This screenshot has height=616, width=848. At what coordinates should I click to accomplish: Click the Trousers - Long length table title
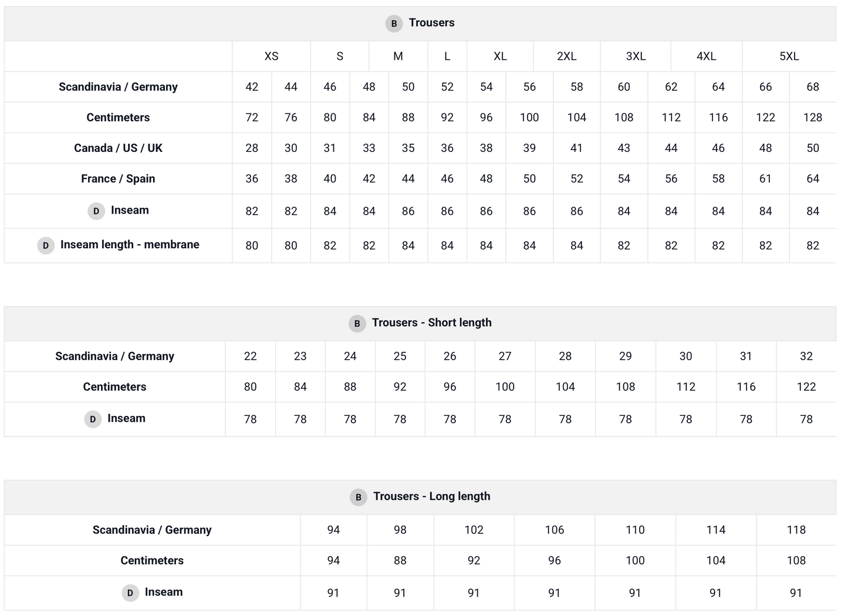(x=431, y=496)
